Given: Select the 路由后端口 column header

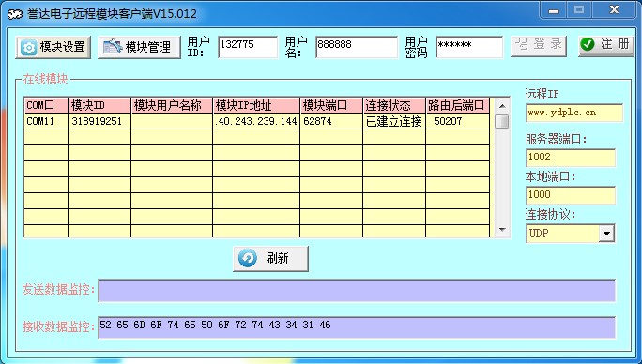Looking at the screenshot, I should tap(458, 106).
